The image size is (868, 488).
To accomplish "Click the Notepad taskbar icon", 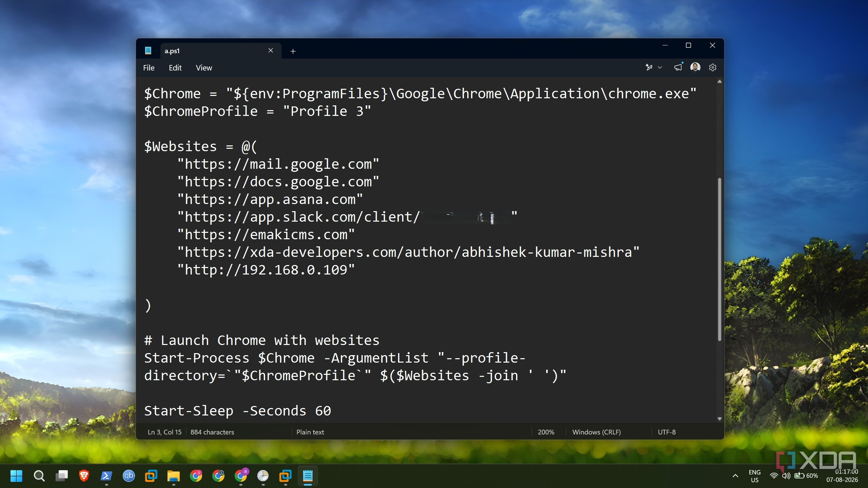I will click(x=308, y=476).
